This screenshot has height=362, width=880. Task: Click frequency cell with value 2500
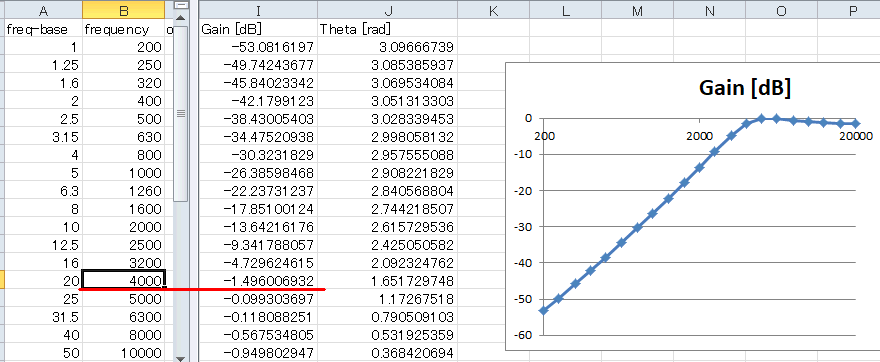123,245
